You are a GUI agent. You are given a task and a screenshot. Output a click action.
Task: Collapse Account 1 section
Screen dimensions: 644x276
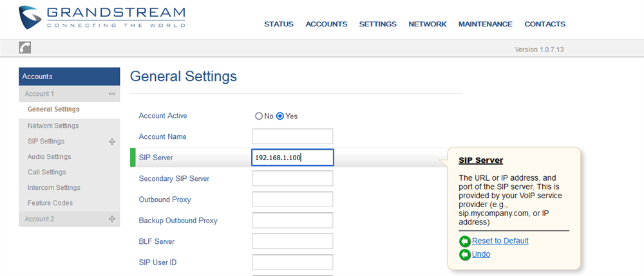point(112,94)
